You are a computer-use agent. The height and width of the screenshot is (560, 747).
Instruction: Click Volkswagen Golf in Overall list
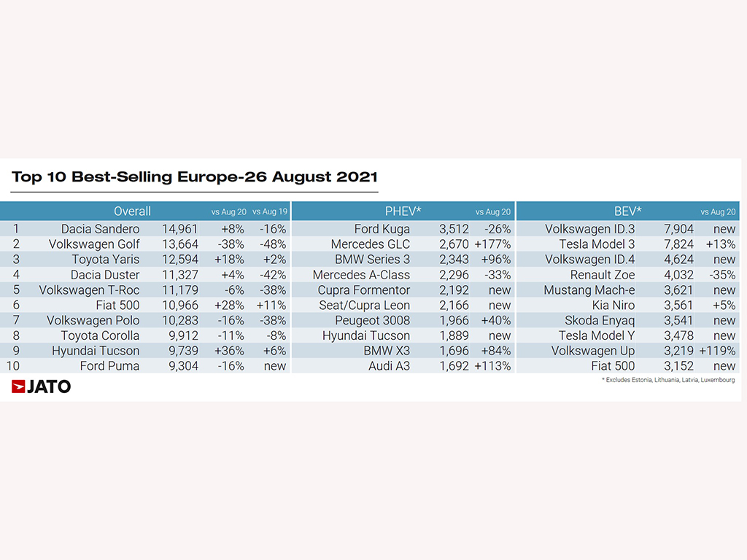click(x=94, y=244)
